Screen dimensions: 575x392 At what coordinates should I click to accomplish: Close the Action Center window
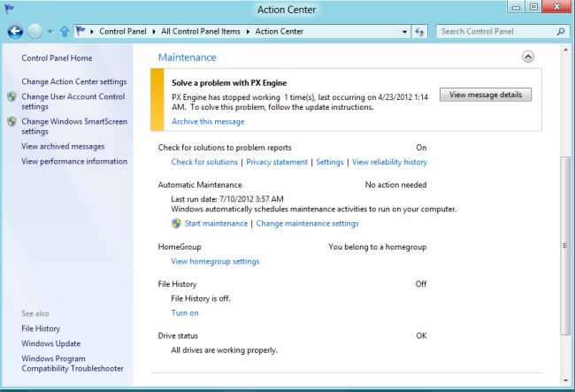pyautogui.click(x=556, y=7)
